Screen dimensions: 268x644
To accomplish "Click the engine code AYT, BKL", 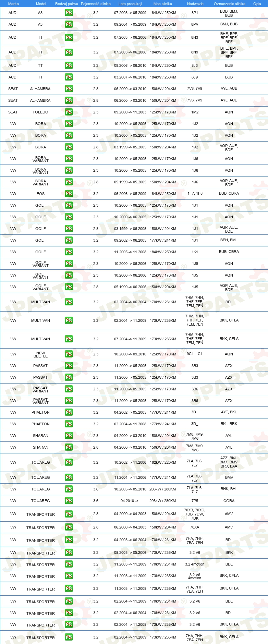I will tap(229, 412).
